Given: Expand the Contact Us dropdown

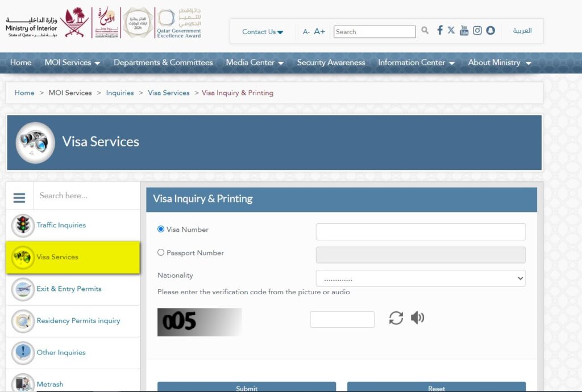Looking at the screenshot, I should pyautogui.click(x=262, y=32).
